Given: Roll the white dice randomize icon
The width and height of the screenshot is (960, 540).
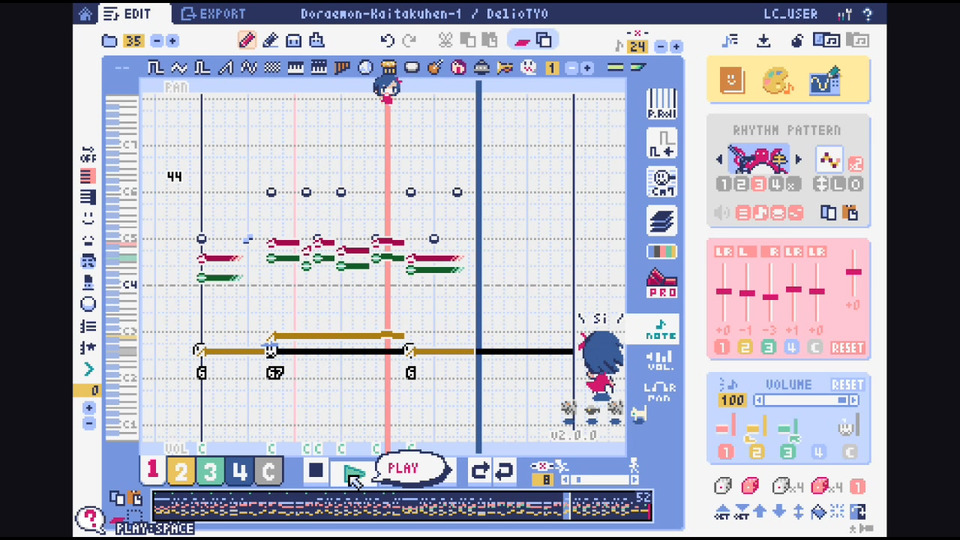Looking at the screenshot, I should [x=723, y=486].
